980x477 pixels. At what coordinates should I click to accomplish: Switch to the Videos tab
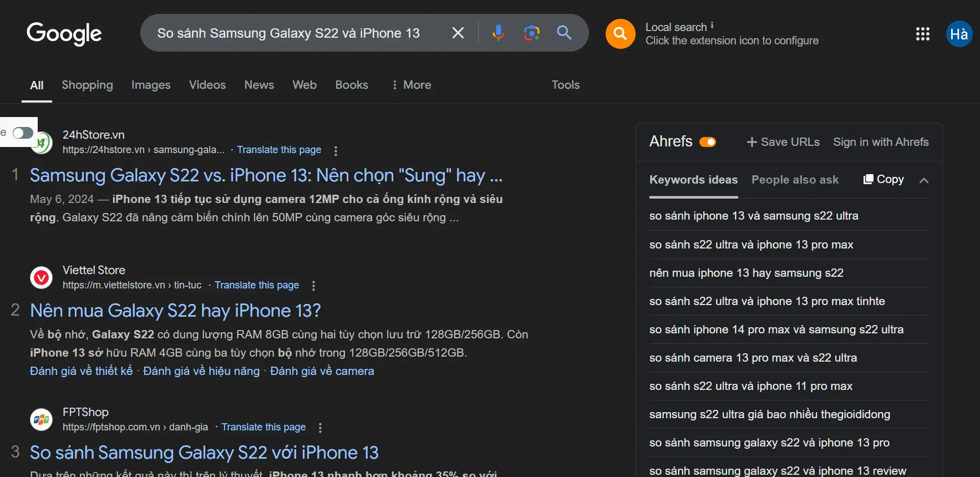click(207, 85)
